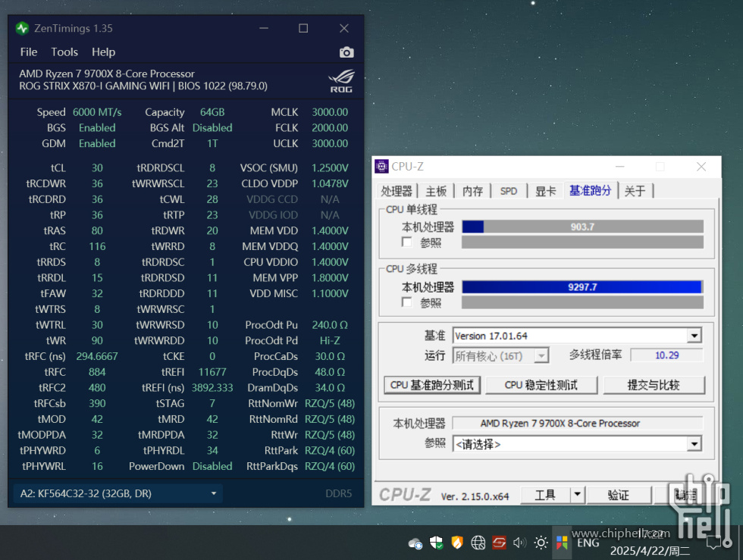Click the ProcOdt Pu value 240.0 Ω
Screen dimensions: 743x560
coord(330,325)
